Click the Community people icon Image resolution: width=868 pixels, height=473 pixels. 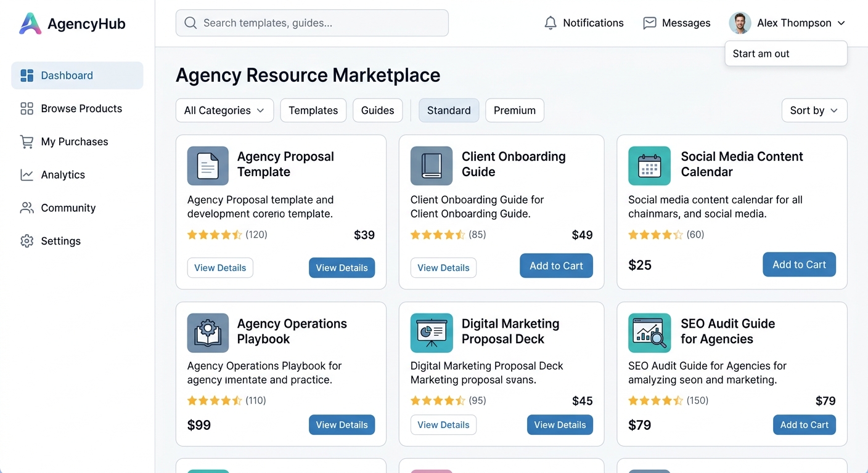pos(27,208)
